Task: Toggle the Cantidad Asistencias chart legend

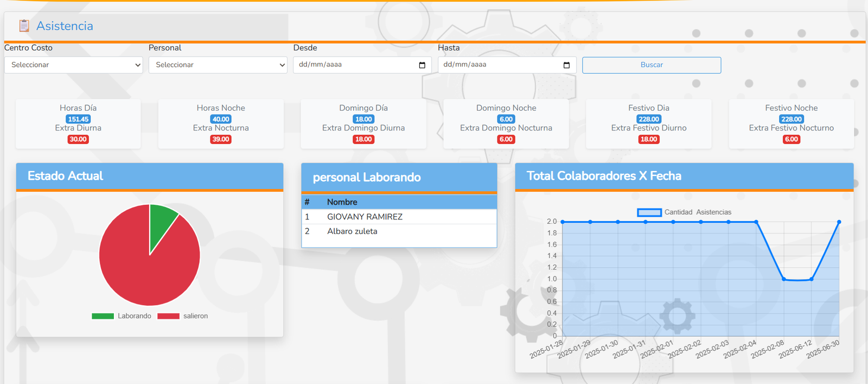Action: point(684,212)
